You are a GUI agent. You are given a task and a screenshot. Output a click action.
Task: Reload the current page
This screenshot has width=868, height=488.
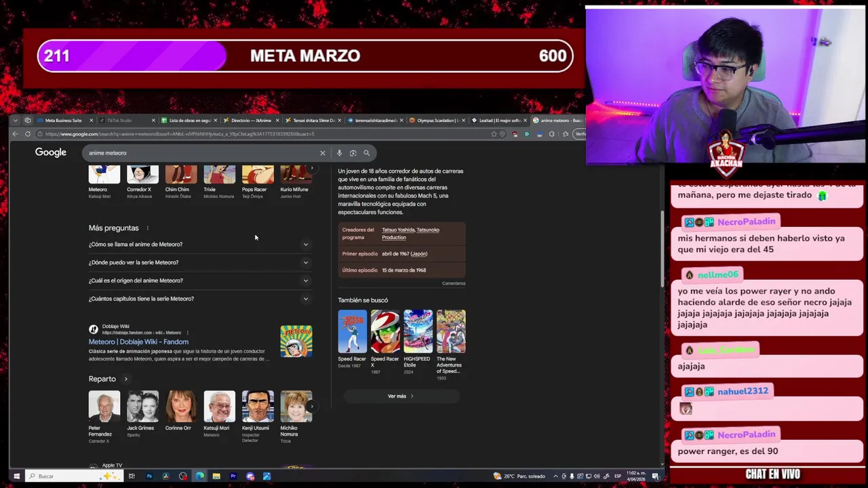tap(28, 134)
